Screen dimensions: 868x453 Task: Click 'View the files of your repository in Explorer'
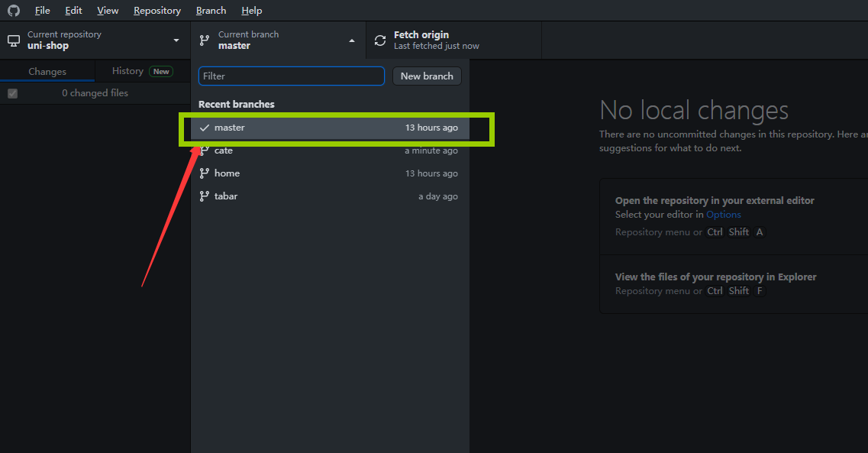pos(716,277)
